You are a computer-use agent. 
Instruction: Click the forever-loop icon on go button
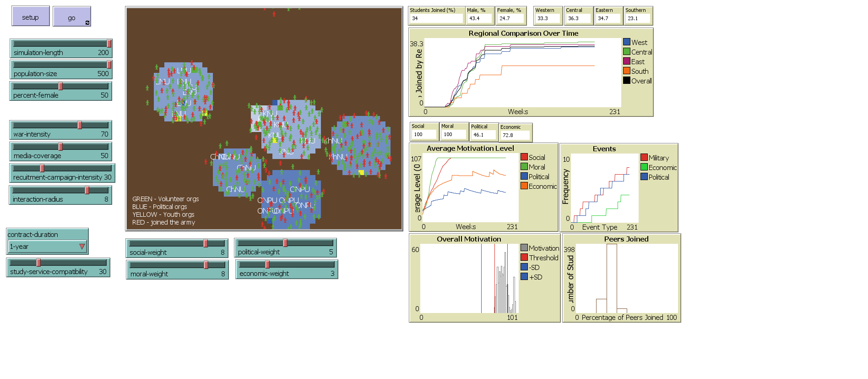(87, 22)
